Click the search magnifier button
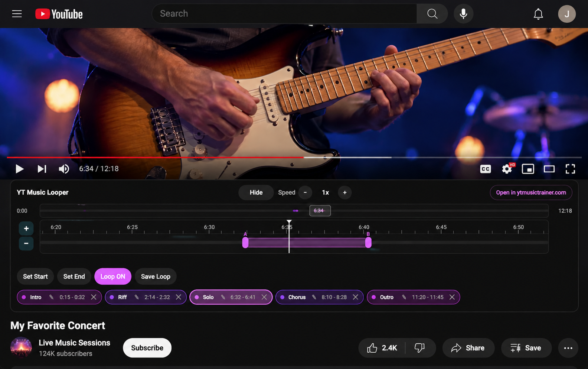 [x=432, y=14]
